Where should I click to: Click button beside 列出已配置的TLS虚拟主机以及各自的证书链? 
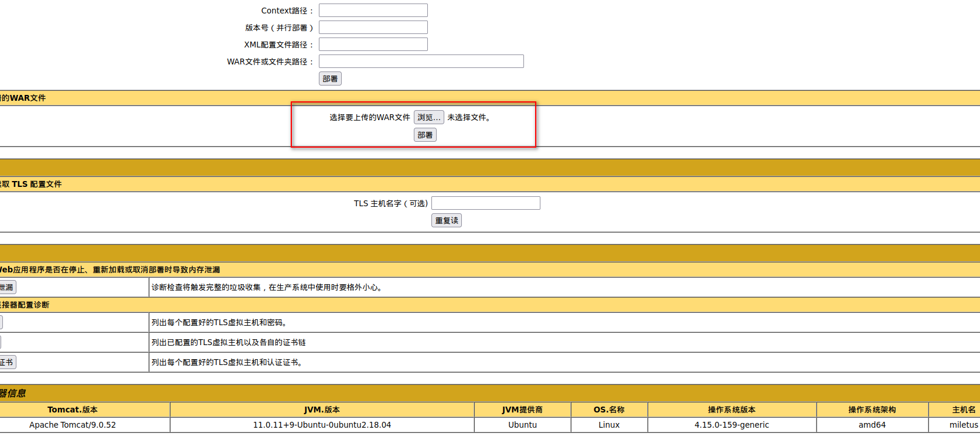pos(1,342)
